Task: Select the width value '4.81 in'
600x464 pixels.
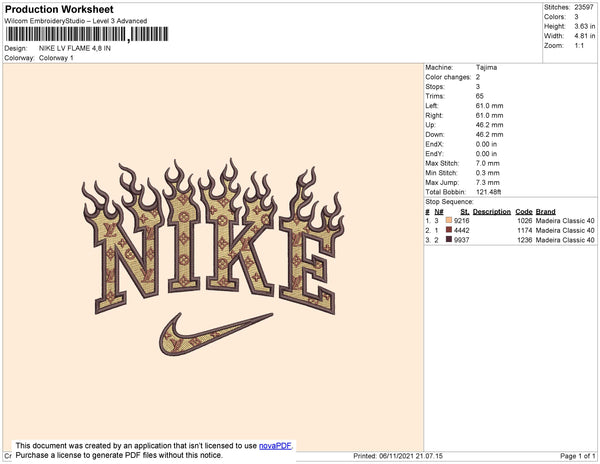Action: tap(584, 36)
